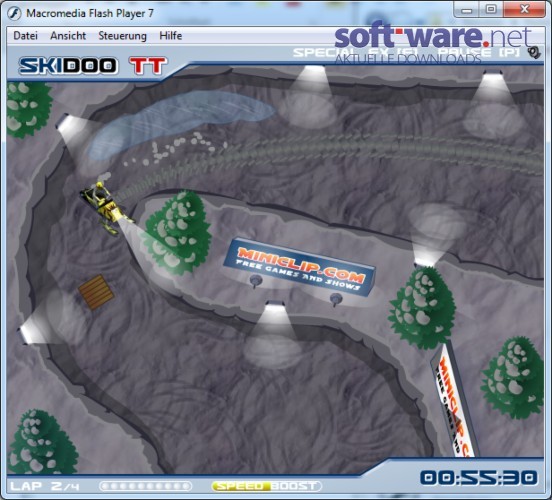
Task: Open the Steuerung menu
Action: pyautogui.click(x=122, y=36)
